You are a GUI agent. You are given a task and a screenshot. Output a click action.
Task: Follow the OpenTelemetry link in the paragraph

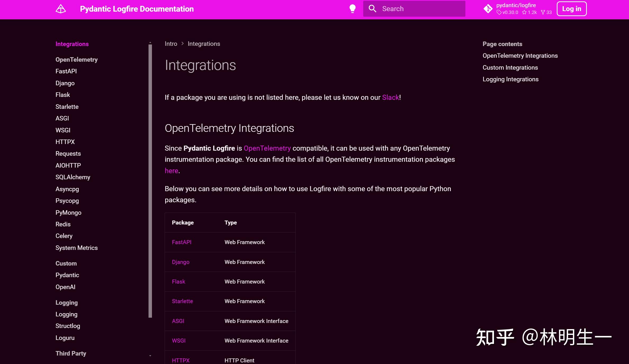click(267, 148)
